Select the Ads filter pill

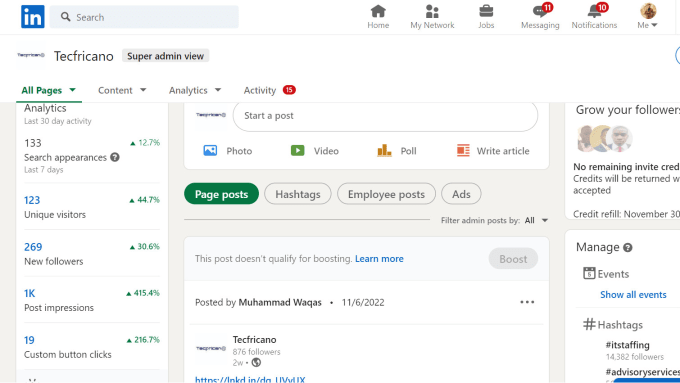461,194
